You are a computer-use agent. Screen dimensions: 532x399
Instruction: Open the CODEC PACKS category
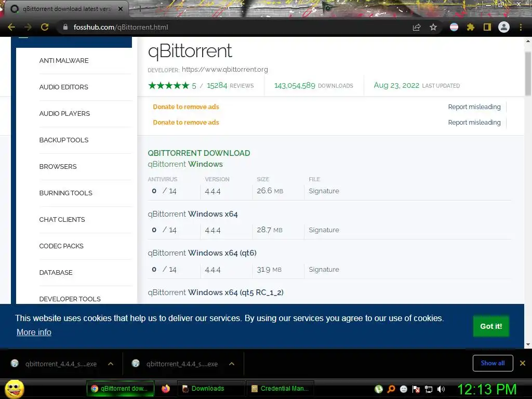point(61,246)
